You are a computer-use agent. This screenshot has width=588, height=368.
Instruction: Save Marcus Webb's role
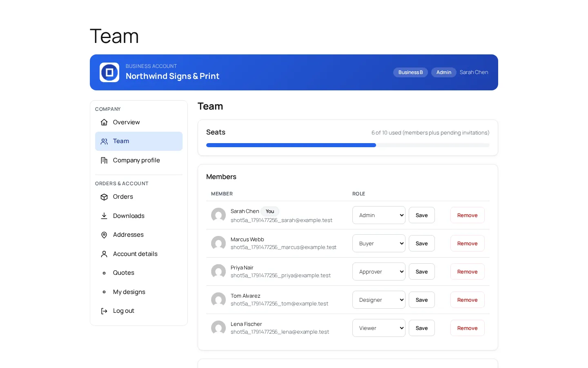tap(422, 243)
